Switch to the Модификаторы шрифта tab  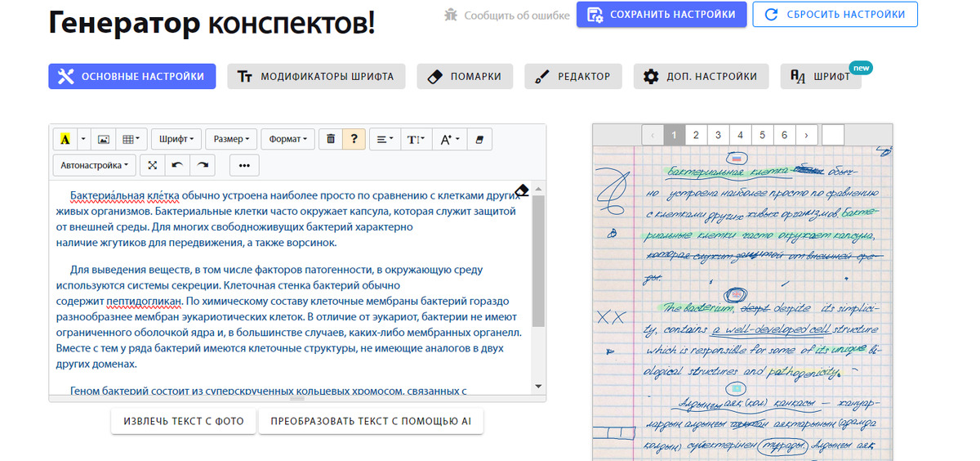pyautogui.click(x=315, y=77)
